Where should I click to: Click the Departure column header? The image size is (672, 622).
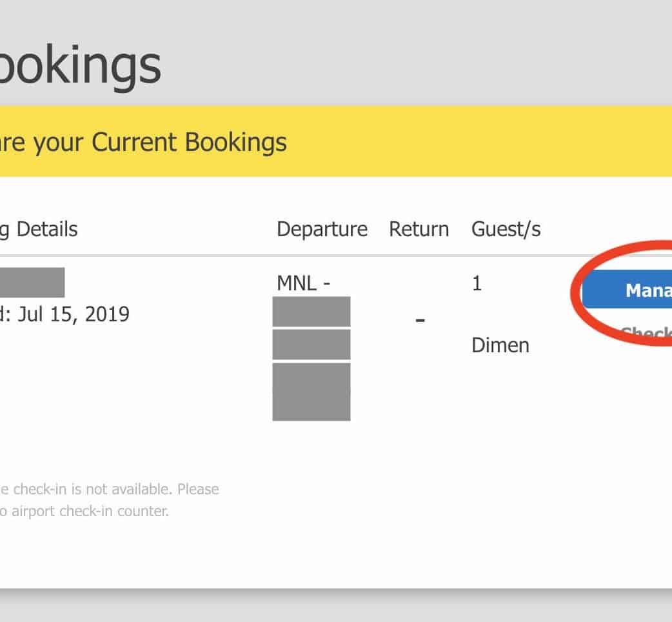click(x=322, y=229)
